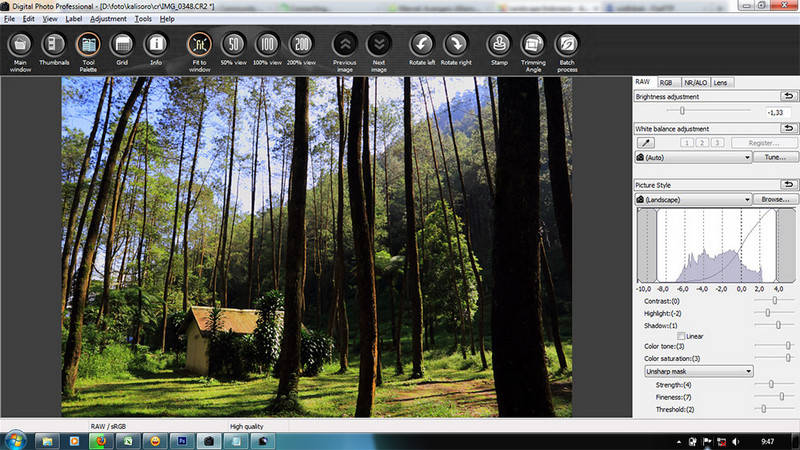The width and height of the screenshot is (800, 450).
Task: Switch to the RGB tab
Action: (666, 82)
